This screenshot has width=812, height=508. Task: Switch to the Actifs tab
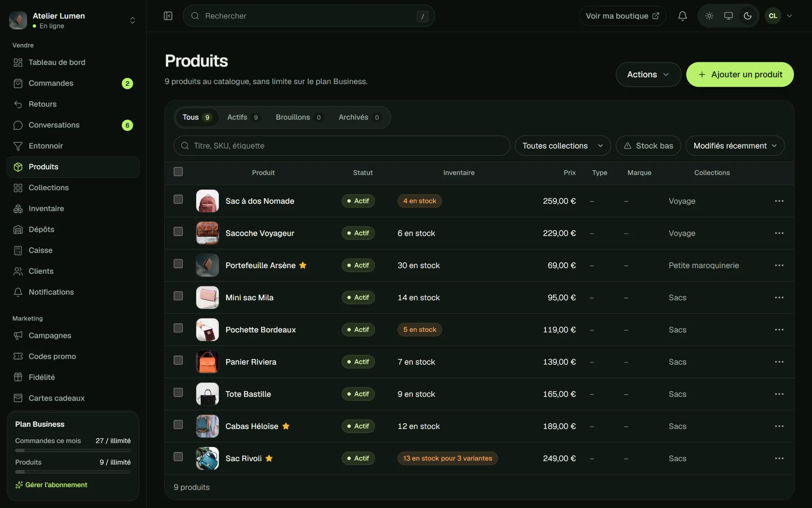point(243,117)
